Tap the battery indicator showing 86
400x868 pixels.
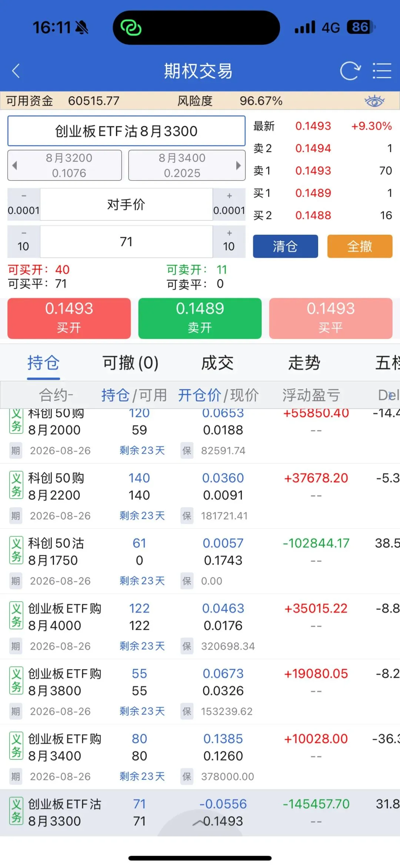coord(361,27)
